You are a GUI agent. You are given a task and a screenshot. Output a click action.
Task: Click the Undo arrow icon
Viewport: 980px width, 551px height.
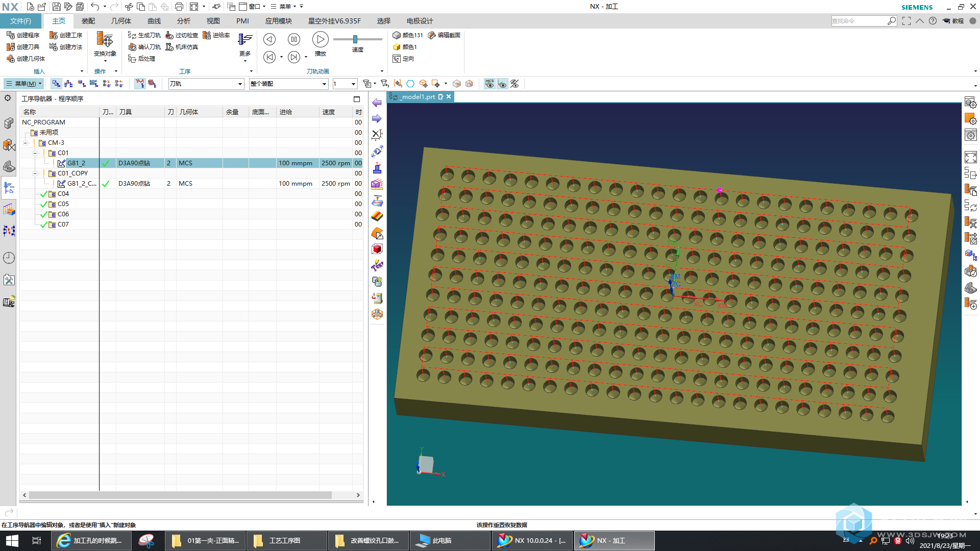click(95, 7)
